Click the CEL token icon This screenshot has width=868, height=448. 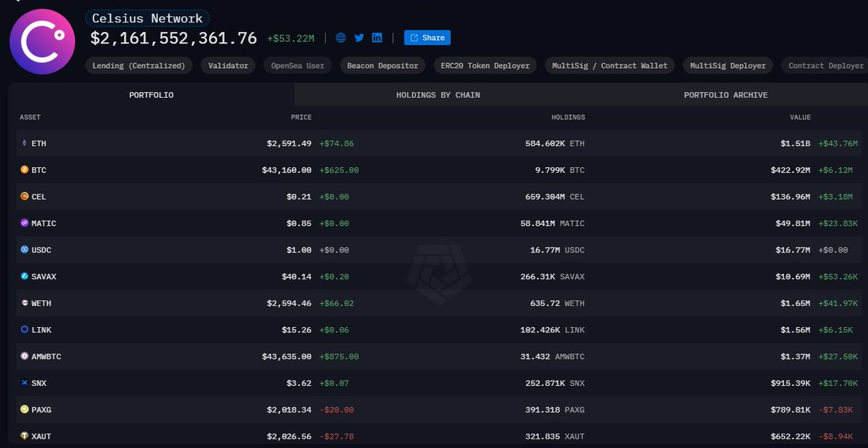click(x=24, y=197)
